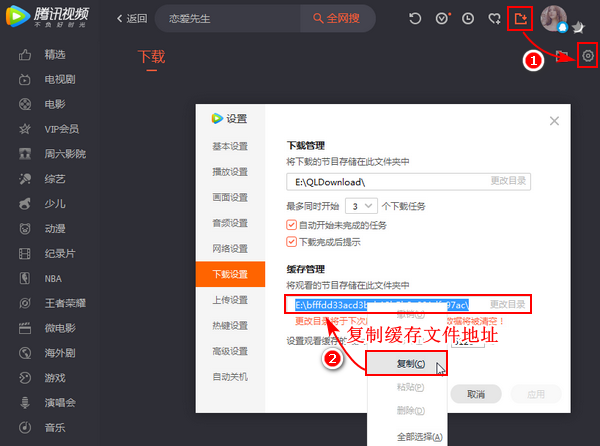This screenshot has height=446, width=600.
Task: Open the download manager icon
Action: point(520,18)
